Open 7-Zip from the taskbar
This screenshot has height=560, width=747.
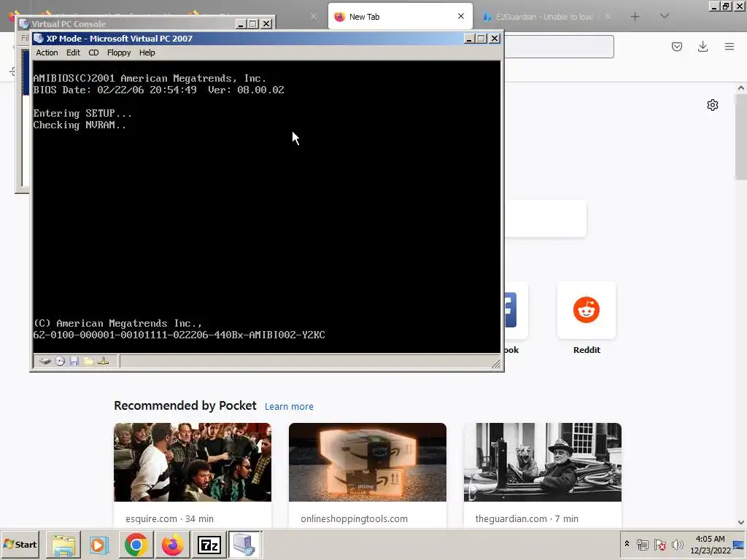point(209,544)
